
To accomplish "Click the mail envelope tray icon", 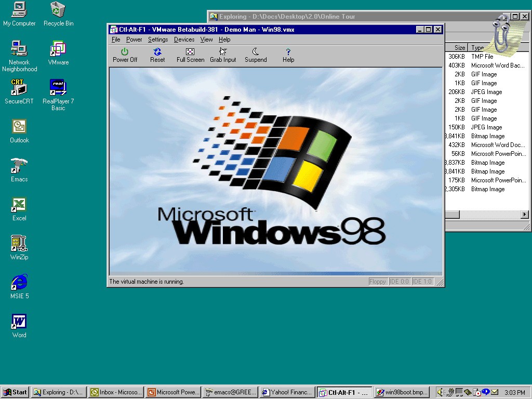I will click(495, 392).
